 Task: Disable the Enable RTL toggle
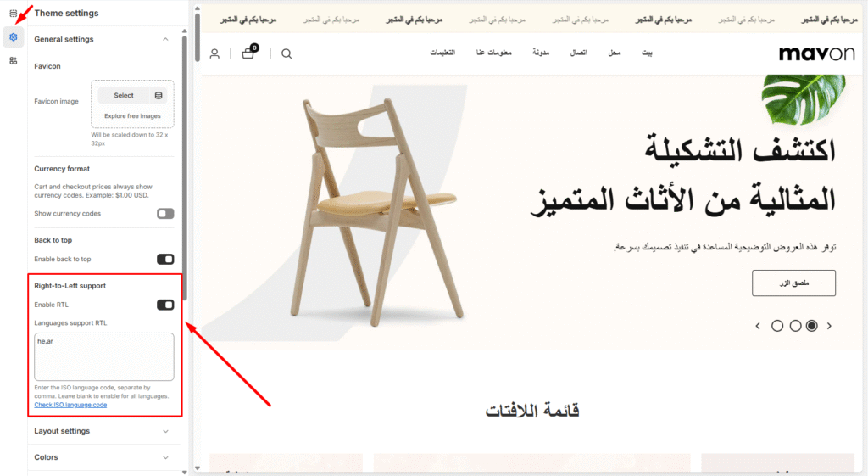pos(165,305)
